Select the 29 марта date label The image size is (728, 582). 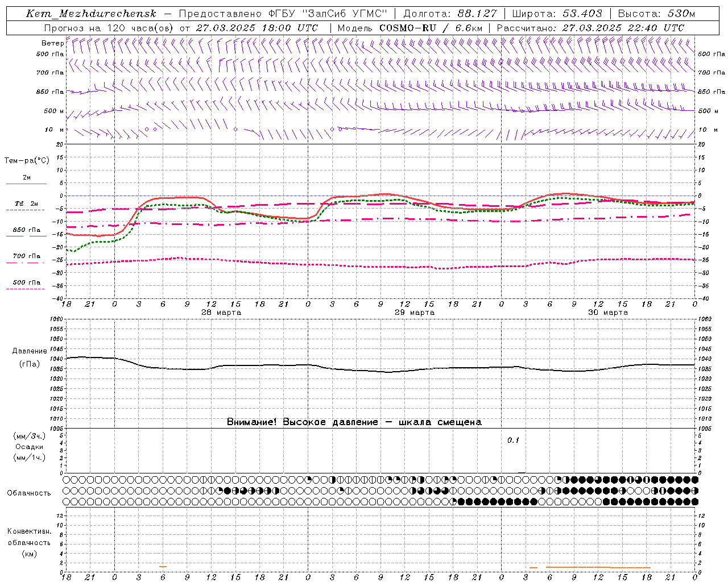tap(415, 313)
